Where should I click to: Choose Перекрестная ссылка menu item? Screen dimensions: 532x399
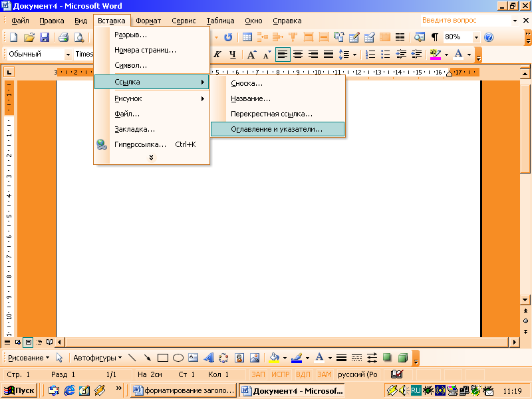277,114
